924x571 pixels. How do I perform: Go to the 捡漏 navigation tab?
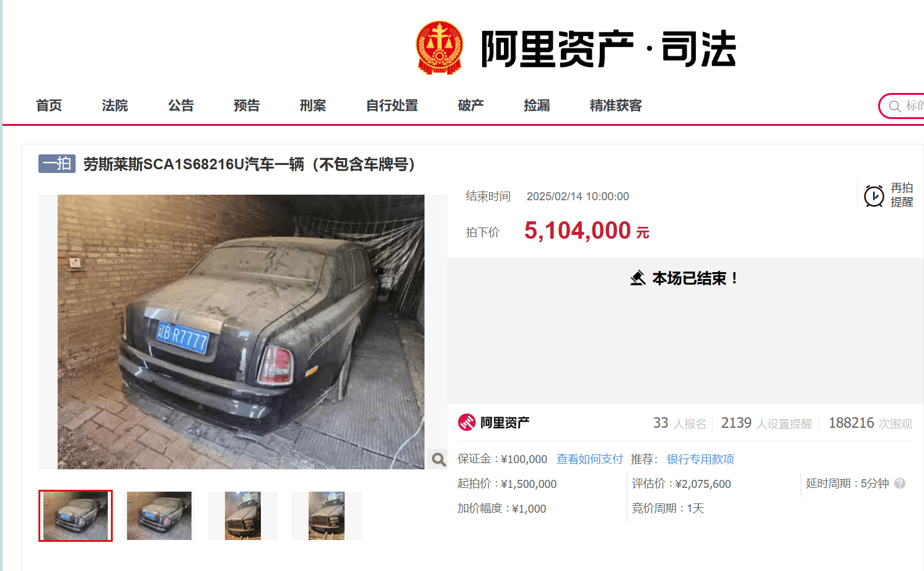pyautogui.click(x=537, y=105)
